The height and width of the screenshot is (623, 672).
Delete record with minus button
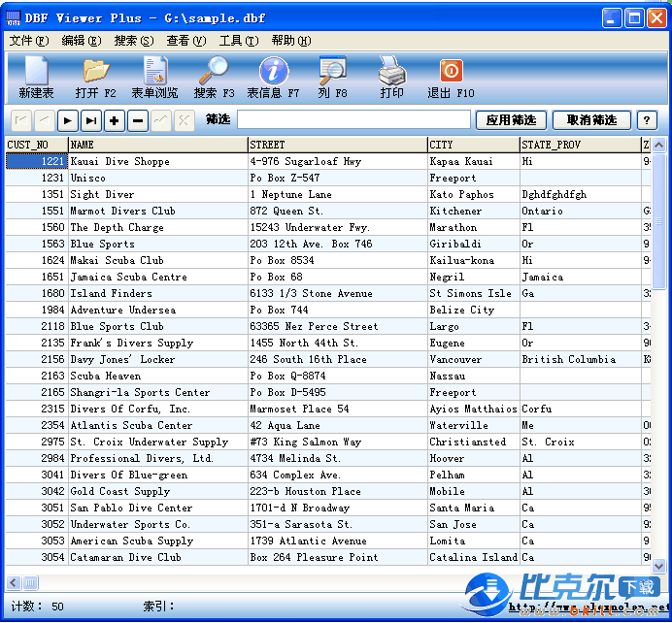[138, 120]
